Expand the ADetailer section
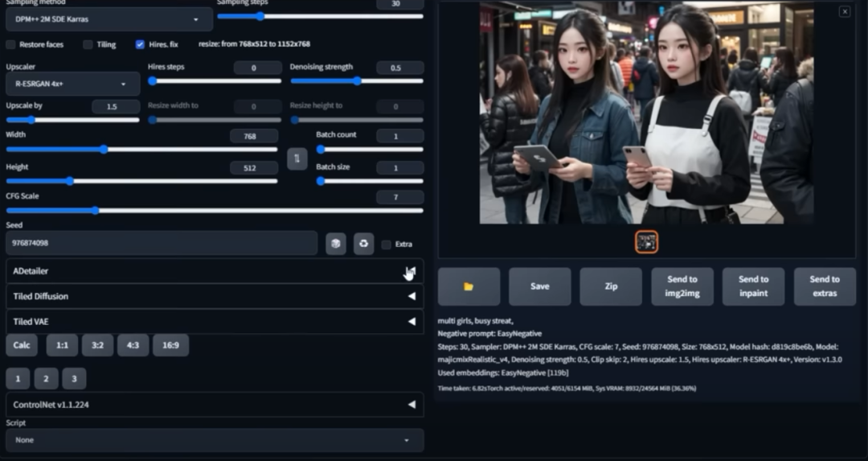The width and height of the screenshot is (868, 461). click(215, 271)
